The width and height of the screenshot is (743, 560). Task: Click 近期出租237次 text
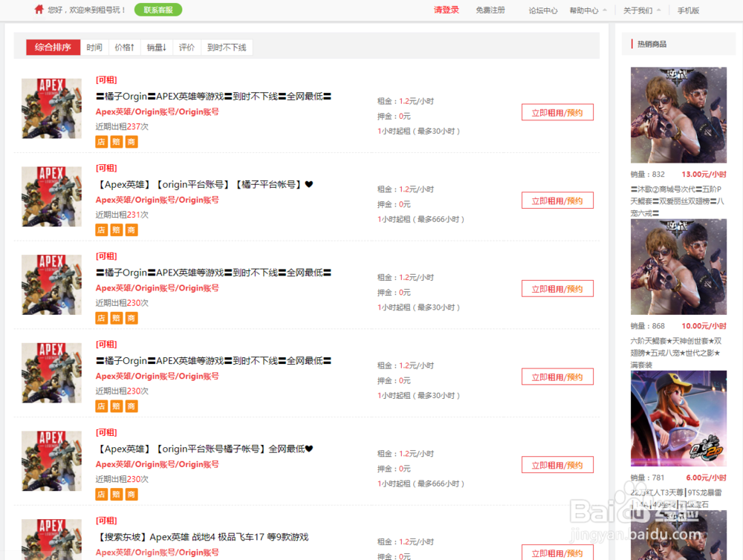point(122,126)
